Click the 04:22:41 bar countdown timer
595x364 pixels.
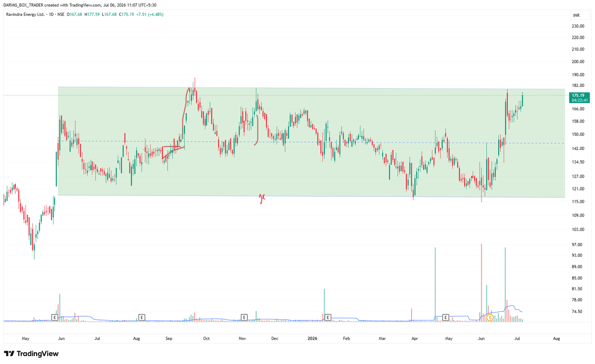tap(579, 100)
